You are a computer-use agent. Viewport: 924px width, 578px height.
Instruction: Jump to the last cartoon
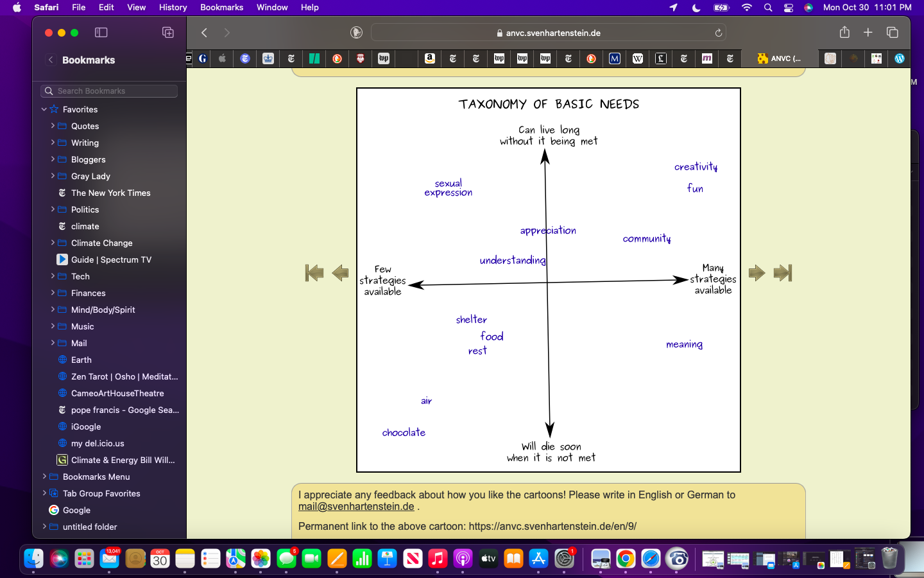click(x=783, y=273)
